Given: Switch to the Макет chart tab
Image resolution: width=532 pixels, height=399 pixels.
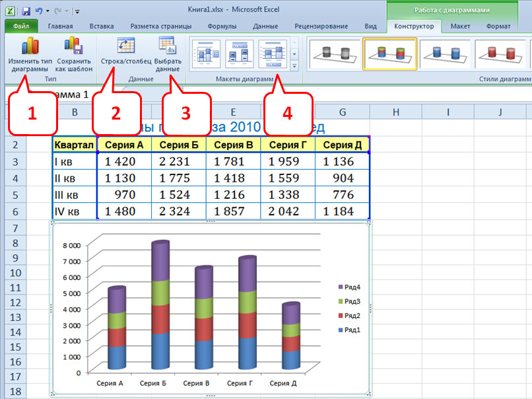Looking at the screenshot, I should (x=460, y=26).
